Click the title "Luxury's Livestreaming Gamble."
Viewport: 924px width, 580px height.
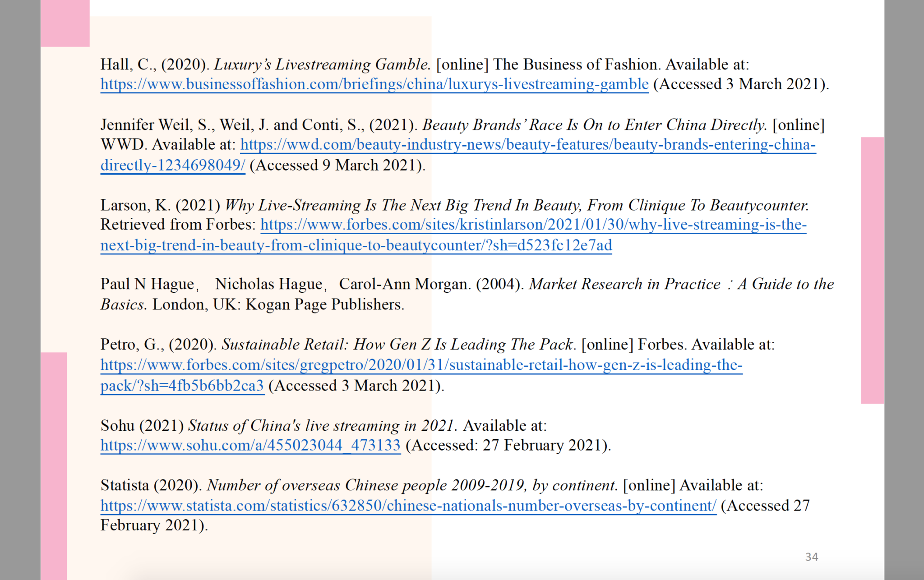[322, 64]
